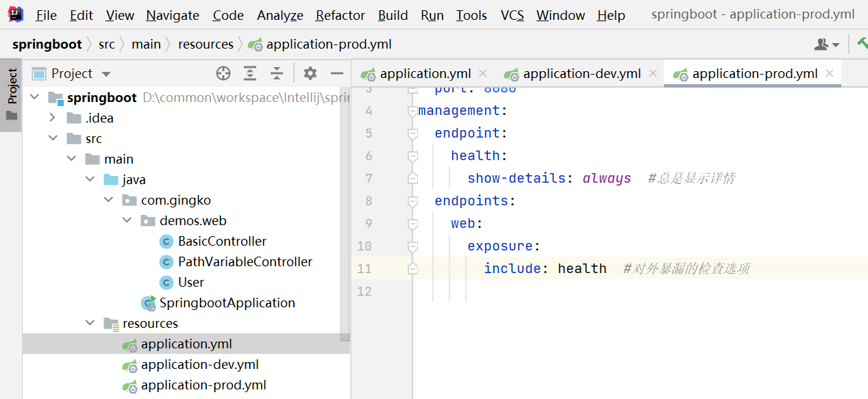Open the Run menu
Screen dimensions: 868x399
tap(432, 15)
